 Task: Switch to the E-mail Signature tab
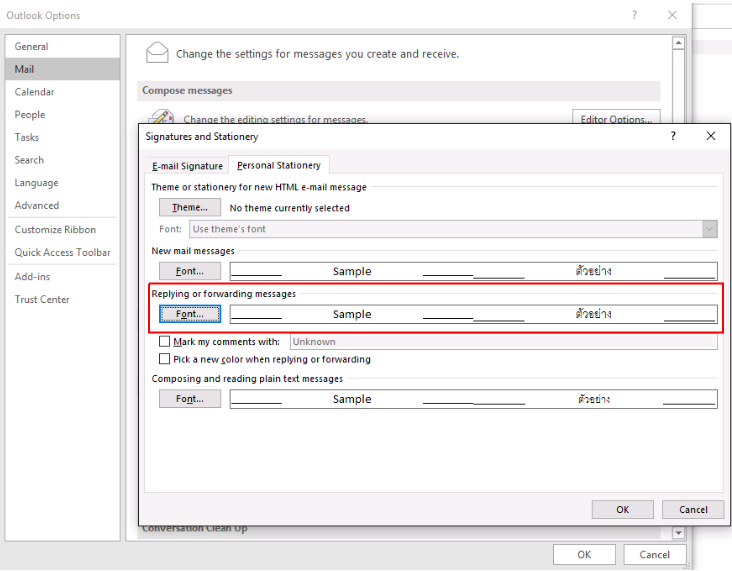tap(187, 166)
